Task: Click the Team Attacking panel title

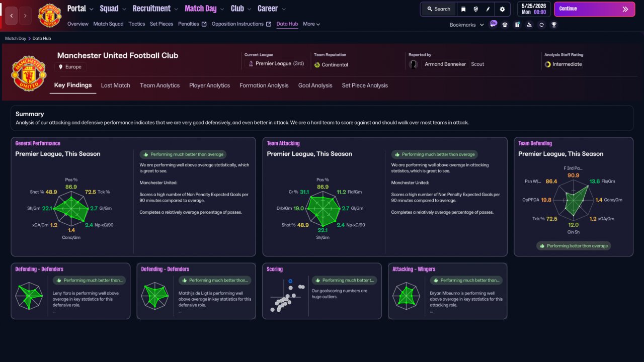Action: [x=283, y=143]
